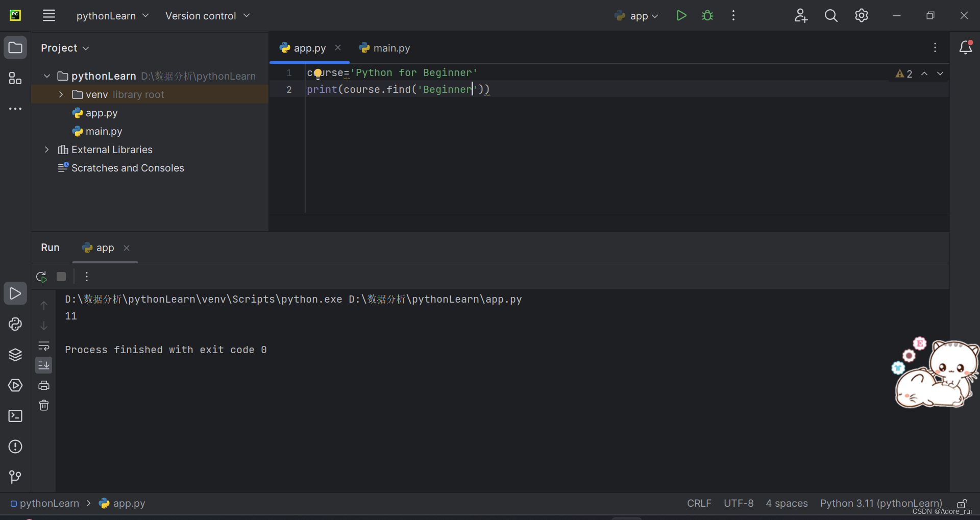Open the app run configuration dropdown
980x520 pixels.
tap(636, 15)
